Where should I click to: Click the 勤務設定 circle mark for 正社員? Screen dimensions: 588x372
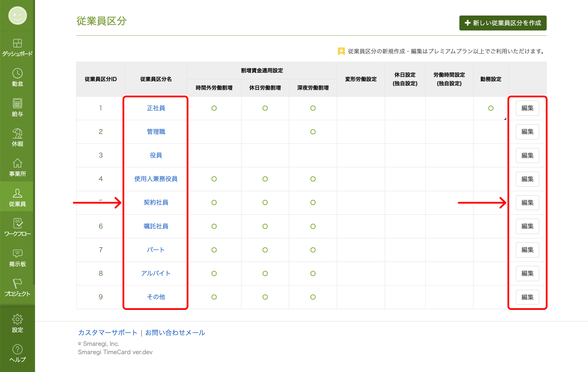(x=491, y=108)
